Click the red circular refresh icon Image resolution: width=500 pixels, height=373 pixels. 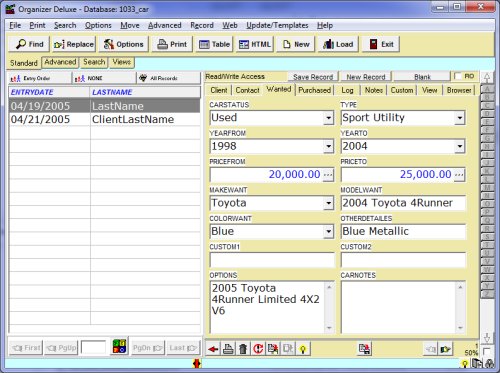click(258, 349)
